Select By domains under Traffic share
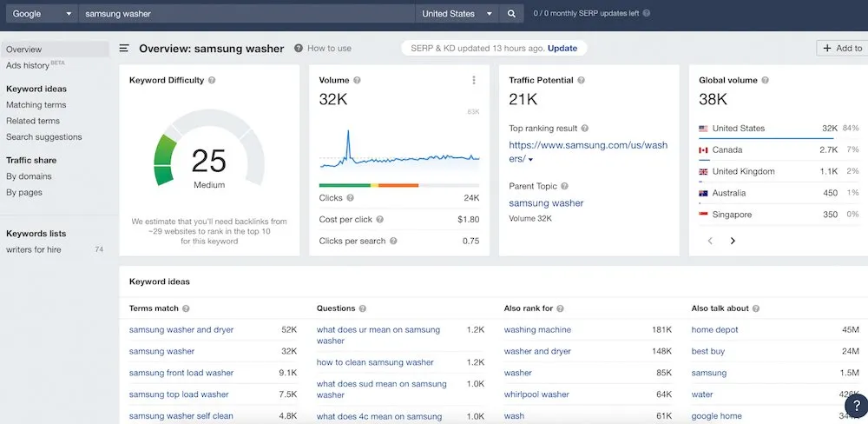Screen dimensions: 868x424 tap(29, 176)
